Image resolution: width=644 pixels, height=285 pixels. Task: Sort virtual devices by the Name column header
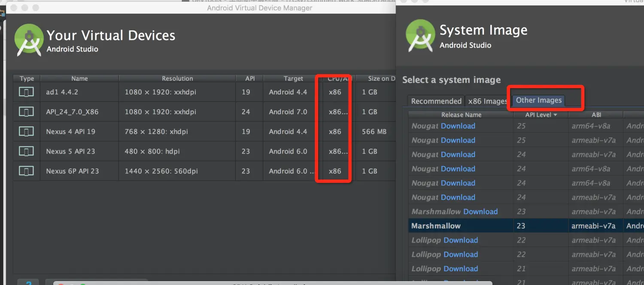tap(79, 79)
